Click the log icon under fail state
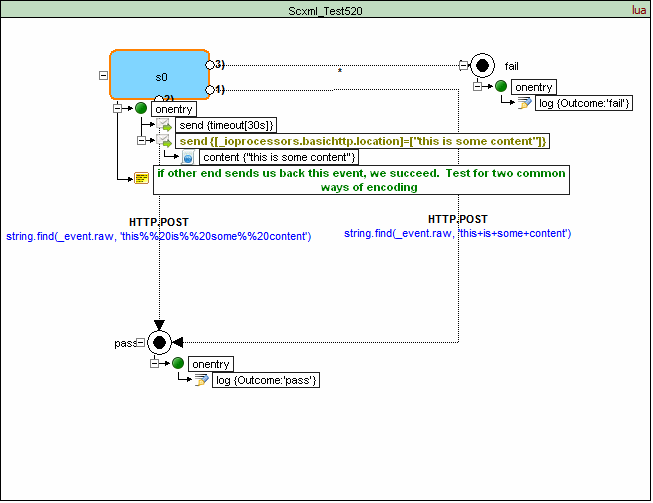Image resolution: width=653 pixels, height=503 pixels. pos(523,104)
